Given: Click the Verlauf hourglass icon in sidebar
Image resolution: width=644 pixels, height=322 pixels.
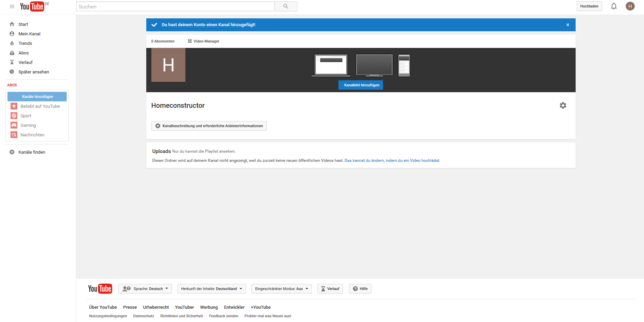Looking at the screenshot, I should click(12, 62).
